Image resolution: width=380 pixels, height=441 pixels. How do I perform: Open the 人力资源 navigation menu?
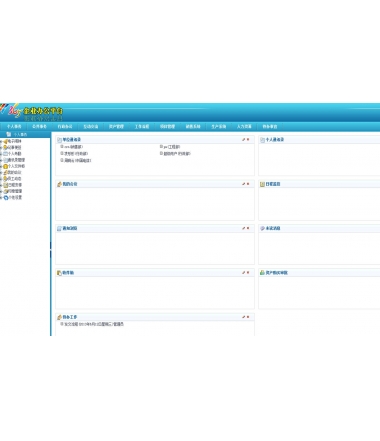pos(244,127)
